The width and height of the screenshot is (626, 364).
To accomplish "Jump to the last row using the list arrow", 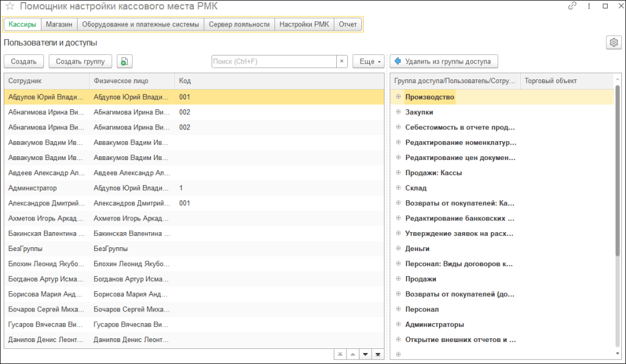I will click(x=378, y=354).
